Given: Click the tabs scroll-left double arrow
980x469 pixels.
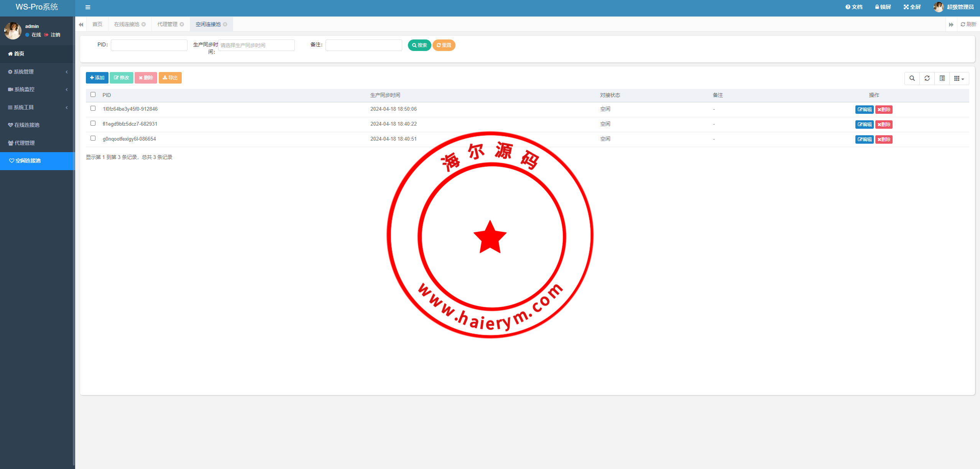Looking at the screenshot, I should point(81,25).
